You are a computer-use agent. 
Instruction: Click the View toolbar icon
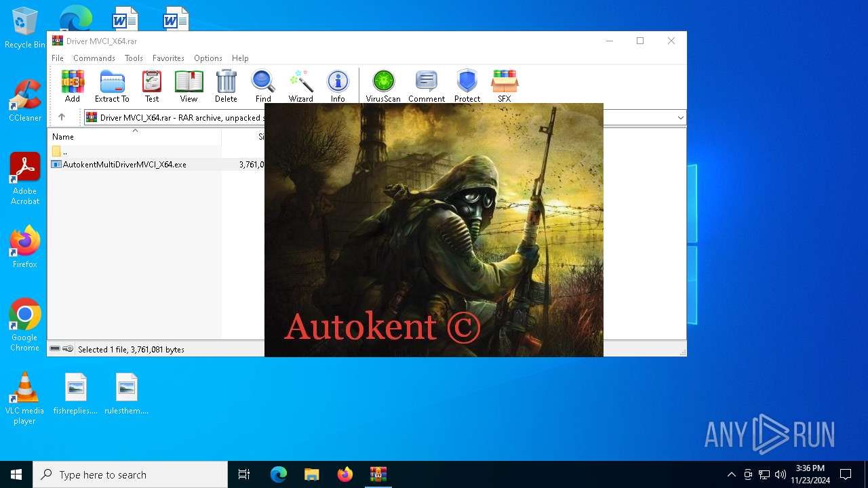click(189, 86)
